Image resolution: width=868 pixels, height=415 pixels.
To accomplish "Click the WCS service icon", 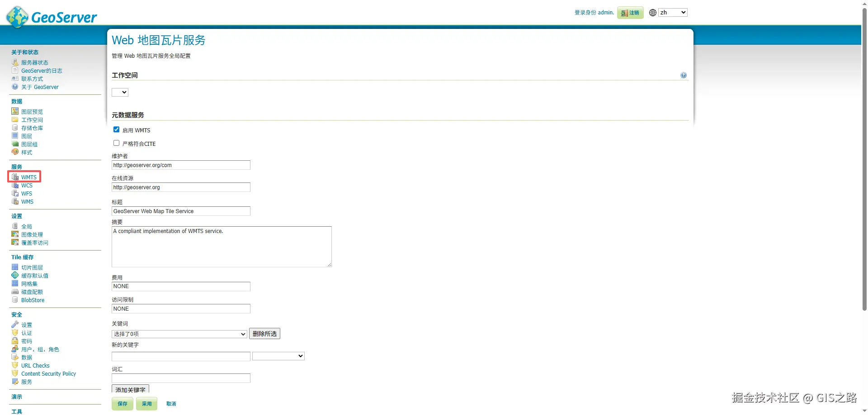I will coord(15,185).
